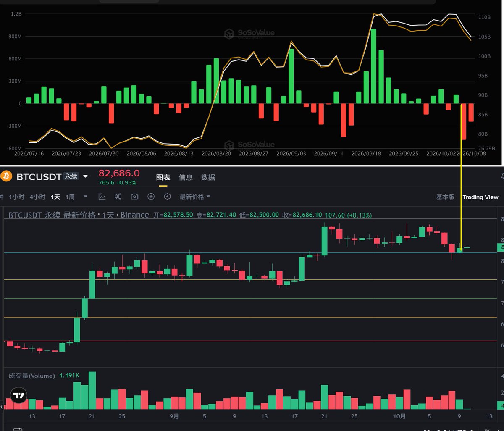Image resolution: width=504 pixels, height=431 pixels.
Task: Select the 1天 daily interval
Action: click(55, 197)
